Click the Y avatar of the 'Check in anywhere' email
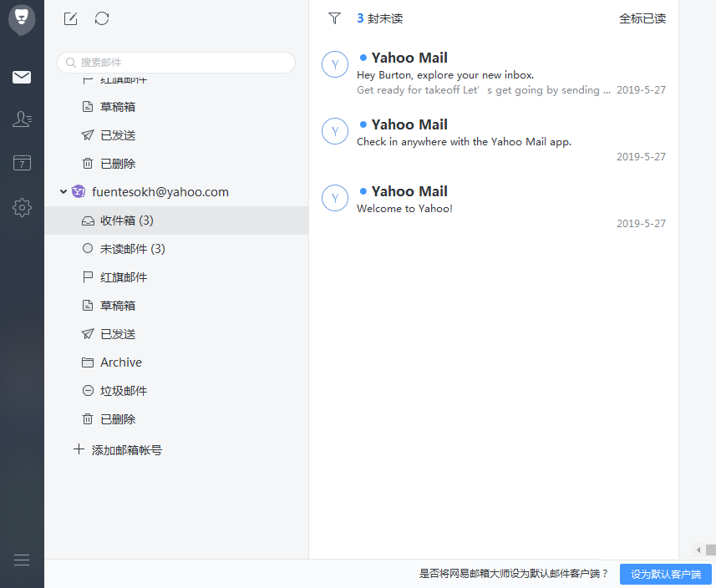 335,131
